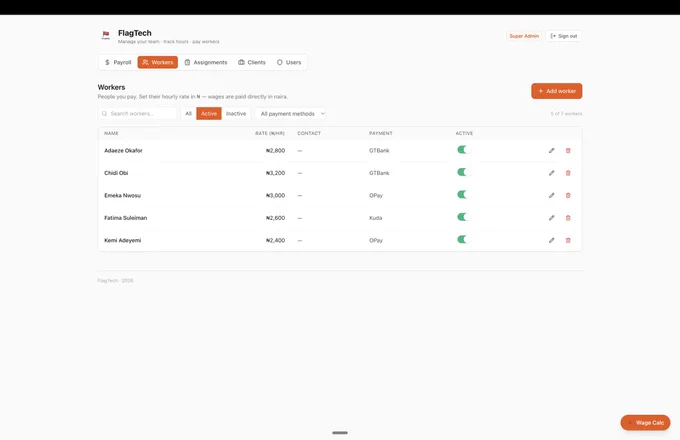The width and height of the screenshot is (680, 440).
Task: Select the name Adaeze Okafor
Action: (x=123, y=150)
